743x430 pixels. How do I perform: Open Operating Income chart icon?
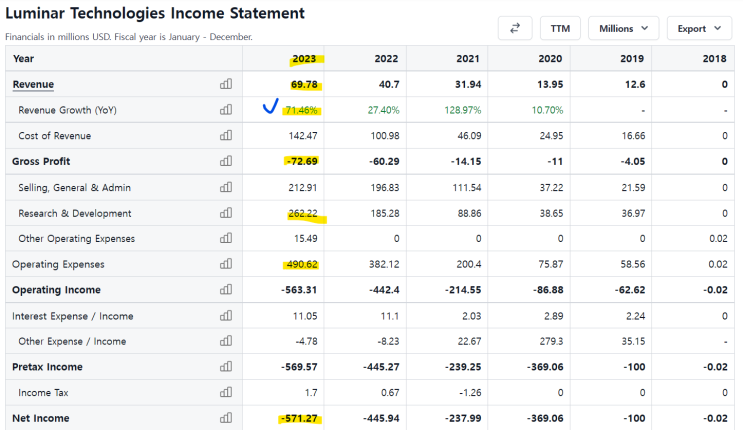[x=225, y=290]
